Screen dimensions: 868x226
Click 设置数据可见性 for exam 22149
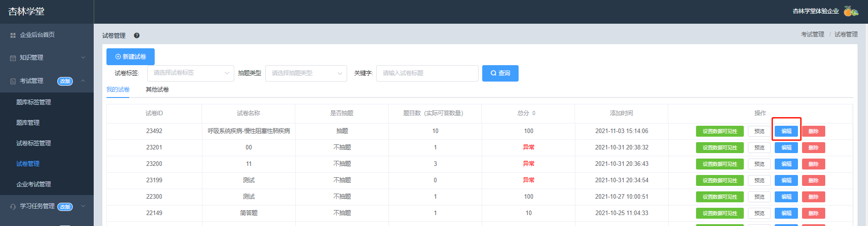pyautogui.click(x=720, y=213)
